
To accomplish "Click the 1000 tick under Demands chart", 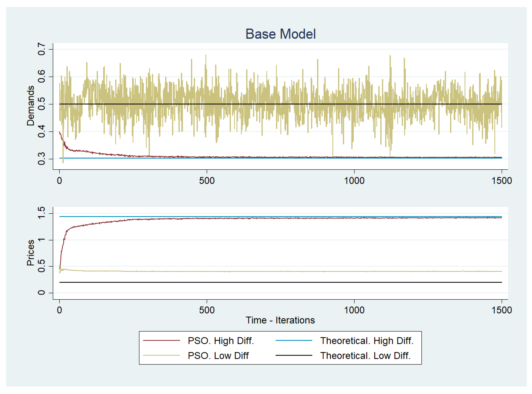I will [x=354, y=181].
